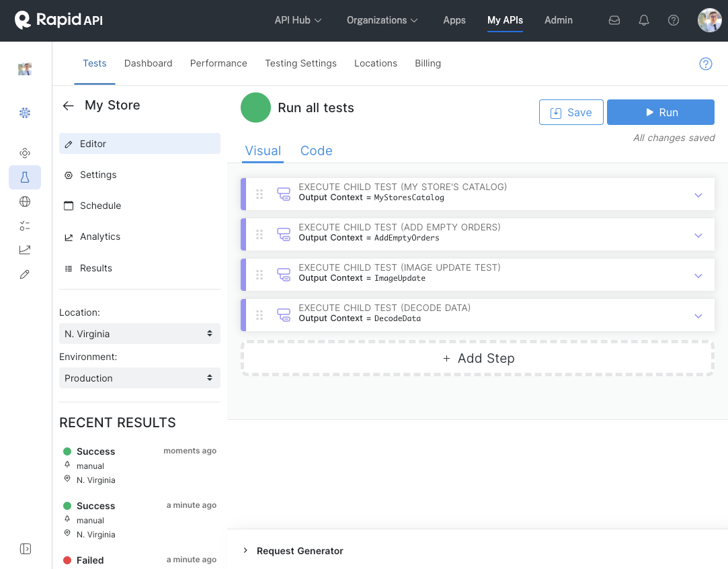The image size is (728, 569).
Task: Expand the Add Empty Orders step chevron
Action: tap(698, 235)
